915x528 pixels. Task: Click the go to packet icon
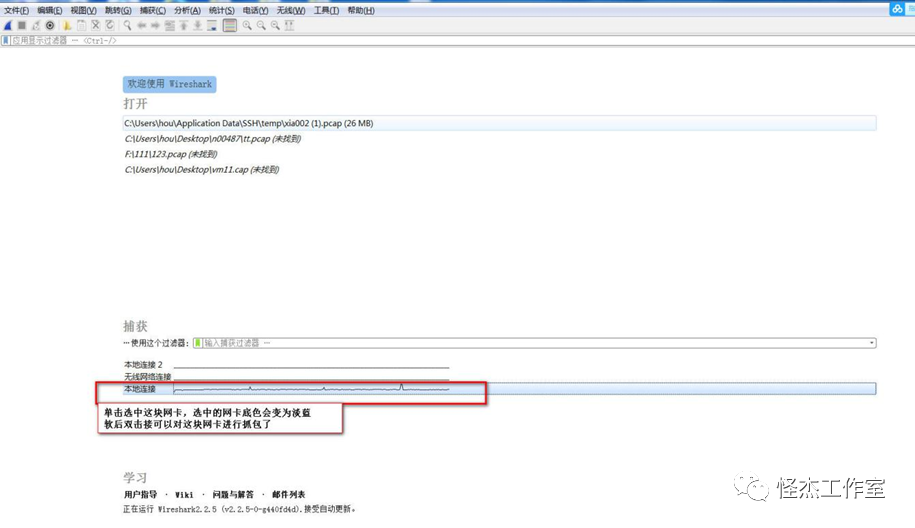pyautogui.click(x=169, y=25)
